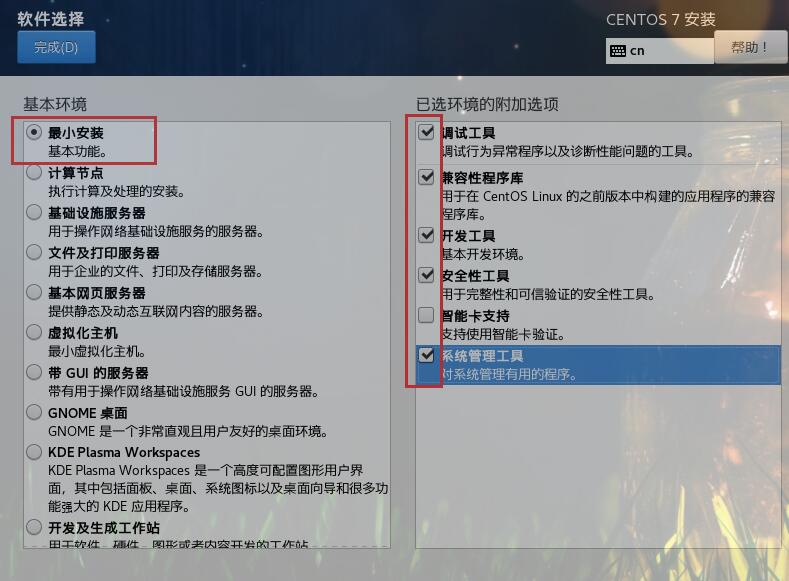Select GNOME 桌面 environment
This screenshot has width=789, height=581.
[34, 412]
